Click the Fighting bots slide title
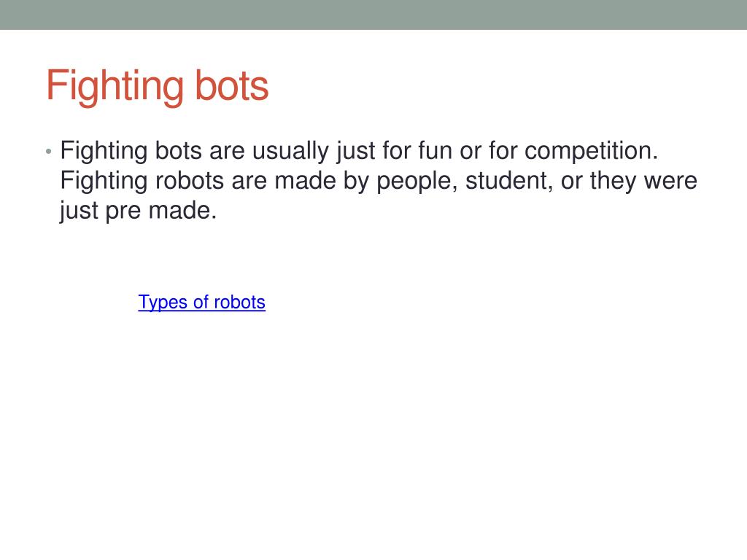Viewport: 747px width, 560px height. (x=158, y=86)
